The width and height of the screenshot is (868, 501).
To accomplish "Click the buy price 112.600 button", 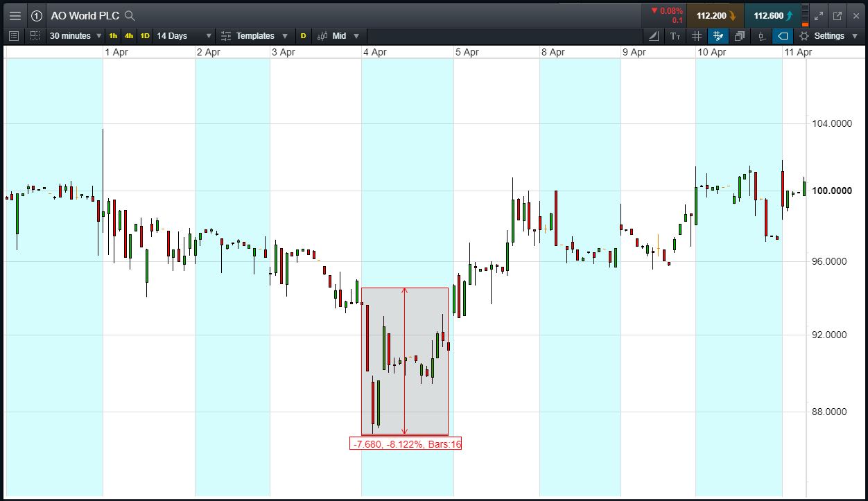I will 772,16.
